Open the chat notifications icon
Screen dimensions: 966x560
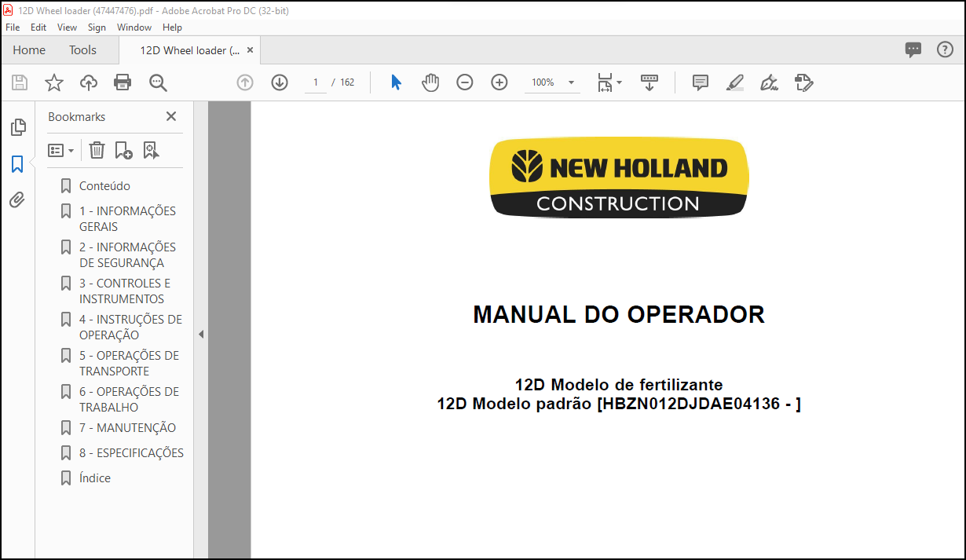pos(913,49)
